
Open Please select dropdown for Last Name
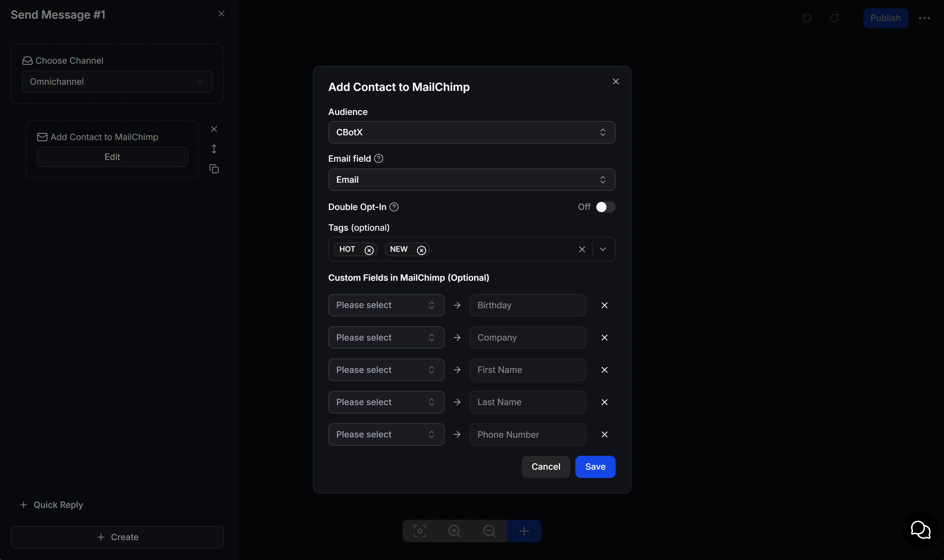click(386, 402)
